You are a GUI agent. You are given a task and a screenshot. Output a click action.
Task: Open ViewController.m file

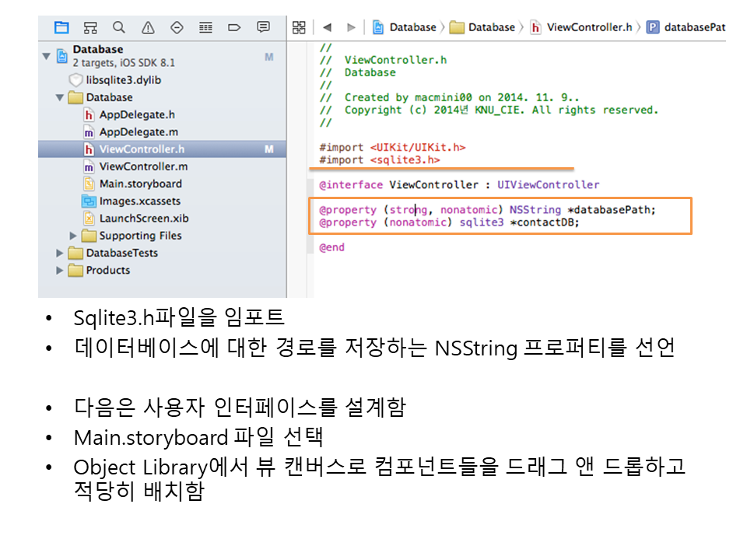[x=143, y=166]
